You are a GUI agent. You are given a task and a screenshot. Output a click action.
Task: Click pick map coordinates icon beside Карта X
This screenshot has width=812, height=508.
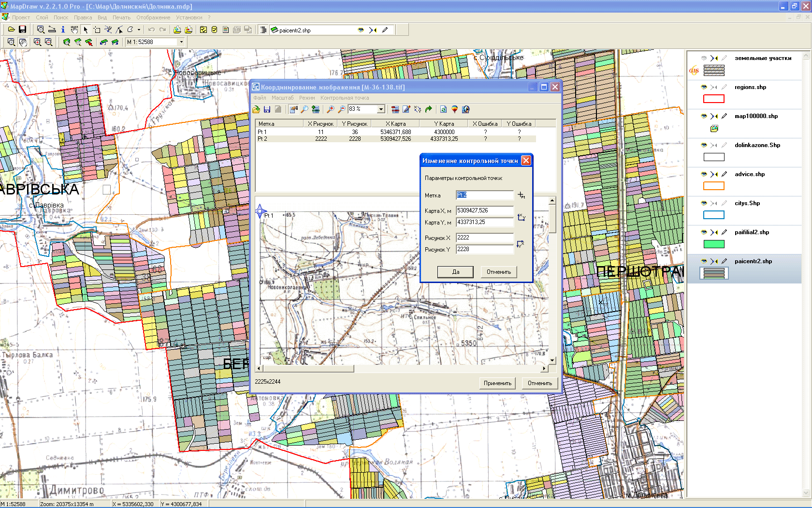[x=521, y=217]
